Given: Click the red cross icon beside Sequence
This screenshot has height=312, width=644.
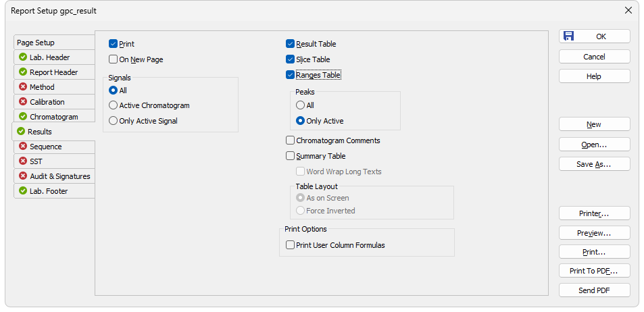Looking at the screenshot, I should click(x=23, y=146).
